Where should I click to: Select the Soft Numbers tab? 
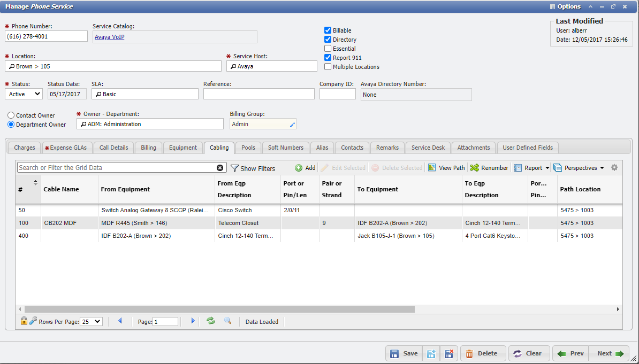(x=286, y=148)
